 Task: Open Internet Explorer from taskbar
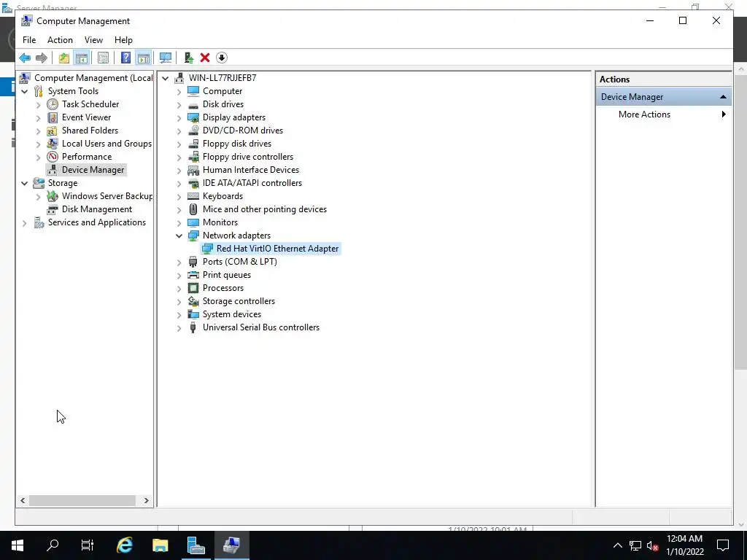tap(124, 545)
